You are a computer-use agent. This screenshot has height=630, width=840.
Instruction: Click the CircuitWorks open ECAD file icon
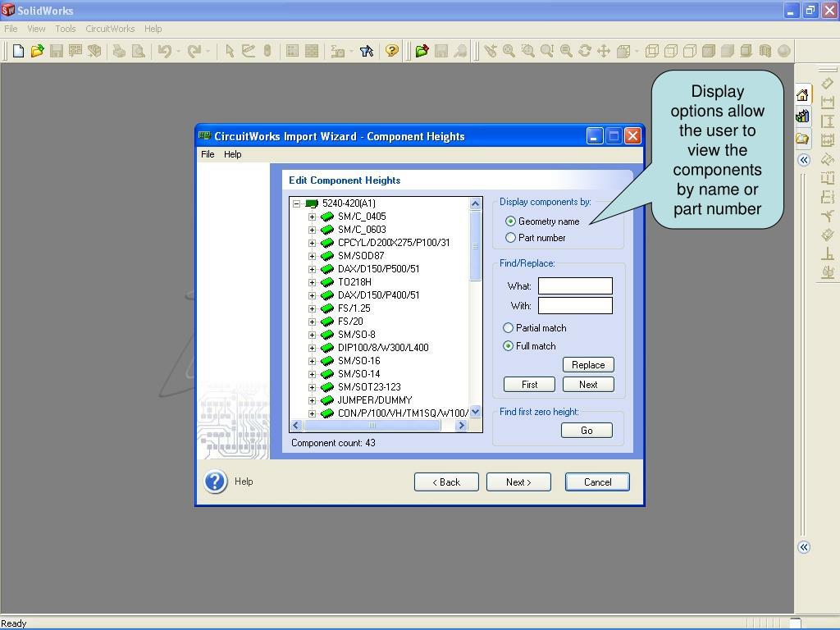(422, 51)
